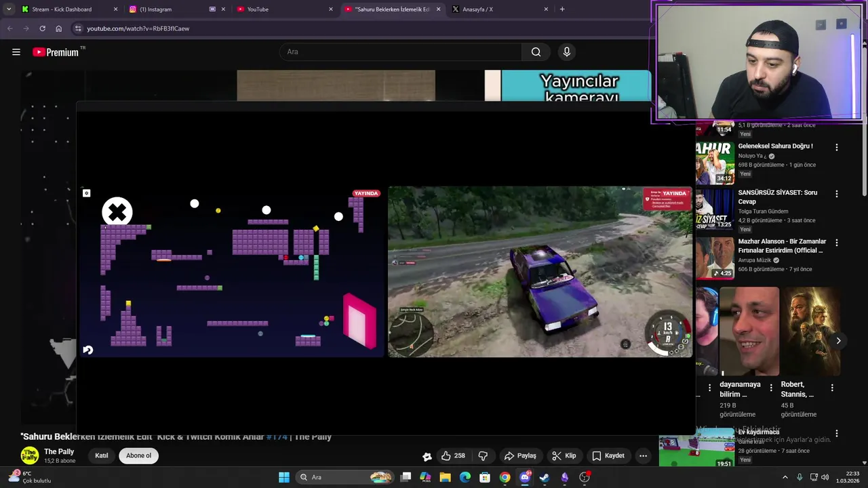Go back with the browser back arrow
Viewport: 868px width, 488px height.
coord(9,28)
